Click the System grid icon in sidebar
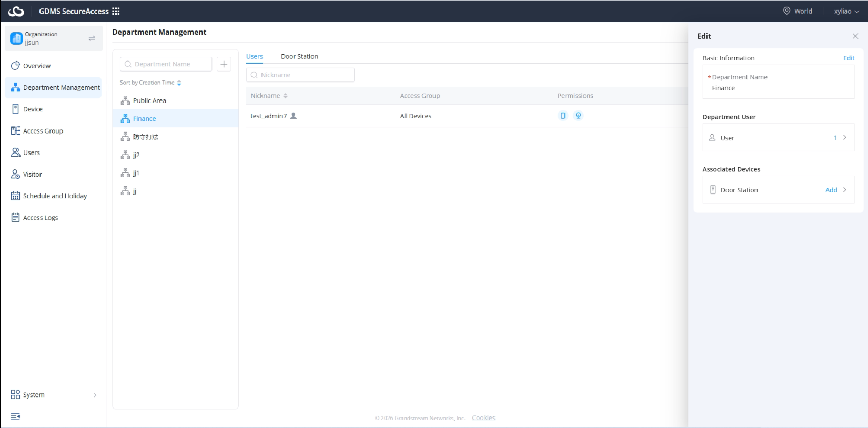This screenshot has width=868, height=428. coord(15,394)
